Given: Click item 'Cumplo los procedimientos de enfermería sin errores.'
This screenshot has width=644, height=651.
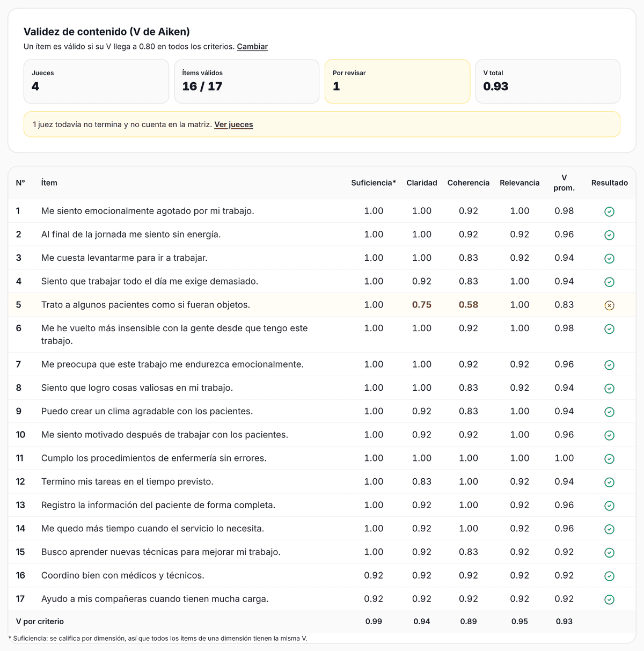Looking at the screenshot, I should [154, 458].
